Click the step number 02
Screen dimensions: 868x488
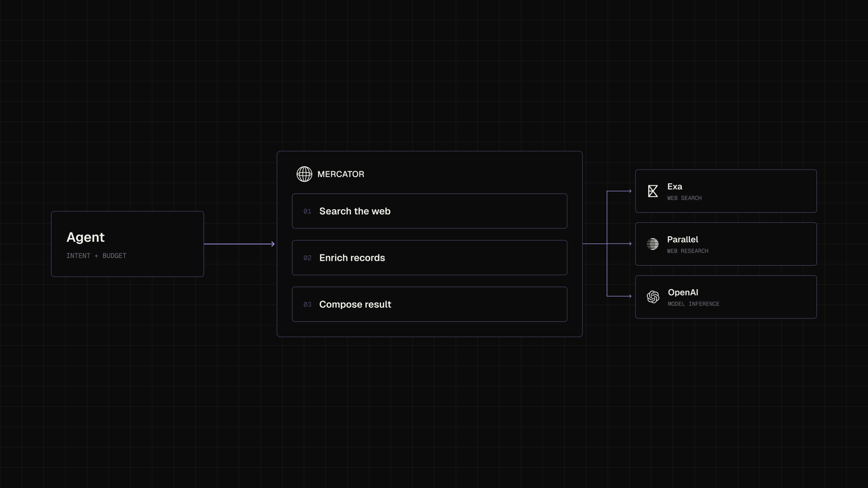(307, 258)
